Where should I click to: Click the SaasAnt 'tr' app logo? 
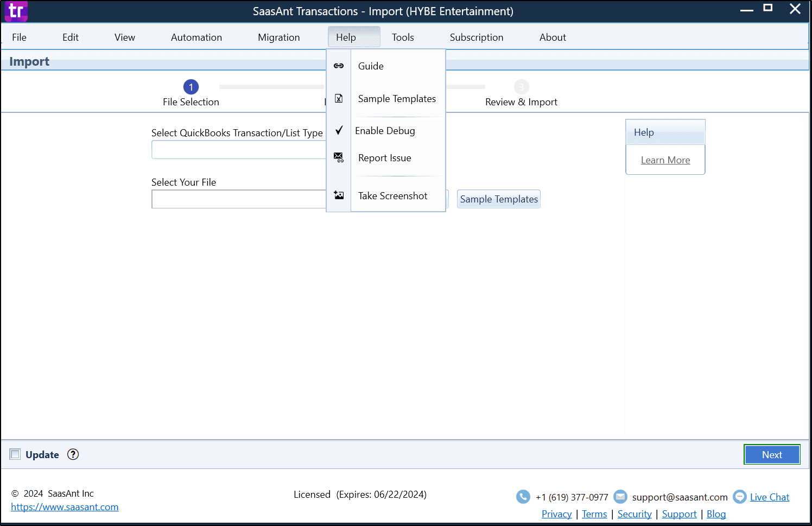[x=16, y=11]
